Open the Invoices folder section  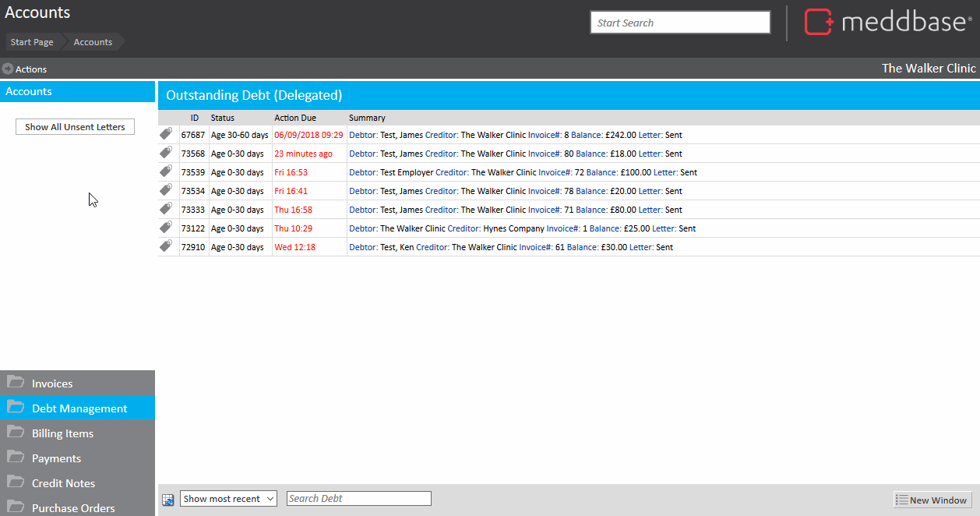pyautogui.click(x=52, y=383)
